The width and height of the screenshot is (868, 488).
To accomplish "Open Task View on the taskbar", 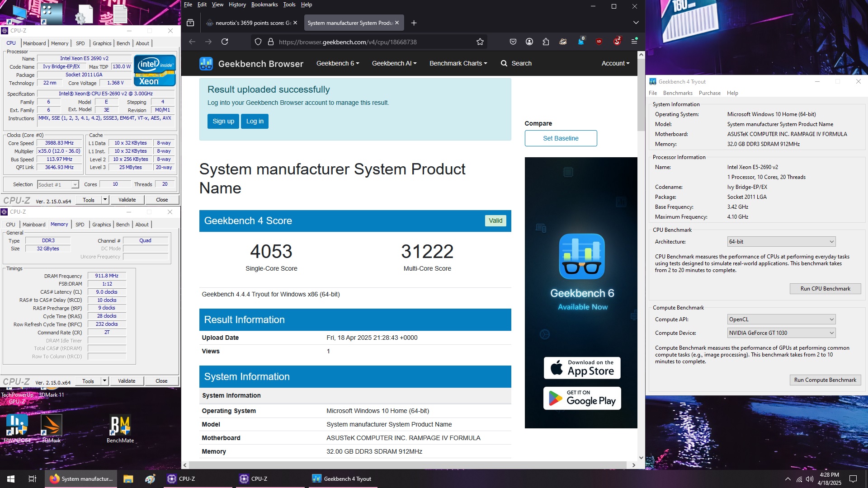I will [x=33, y=479].
